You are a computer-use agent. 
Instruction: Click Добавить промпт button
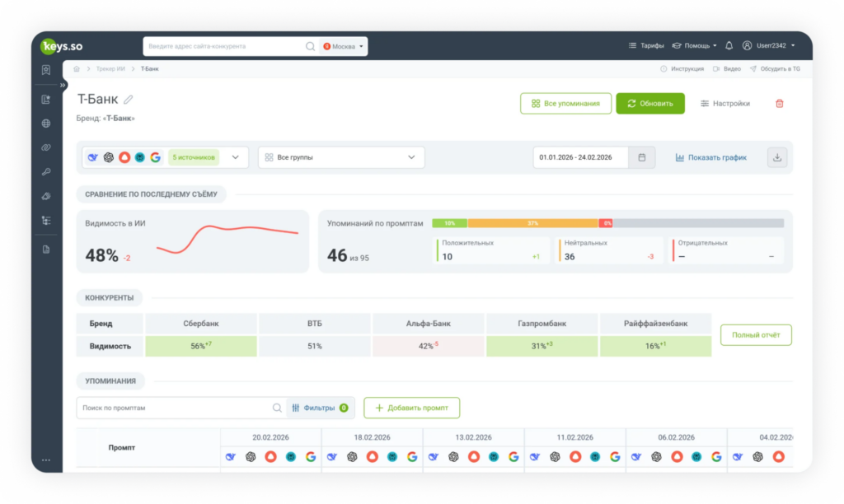coord(412,408)
